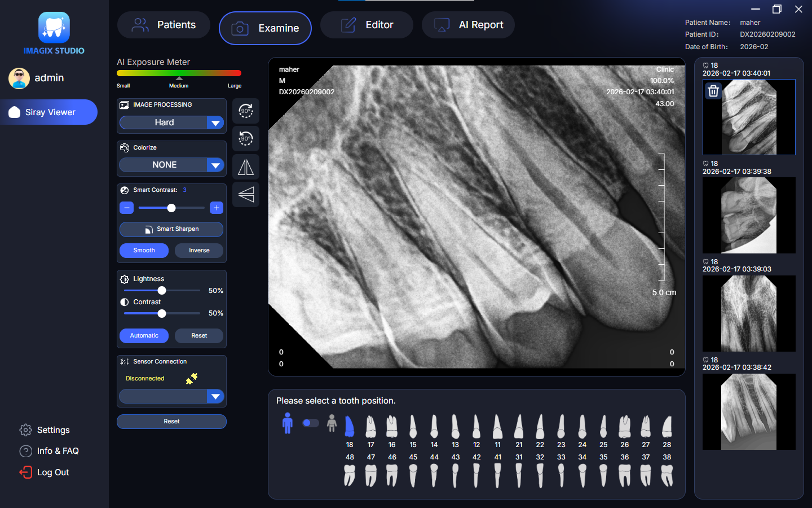Delete the selected thumbnail with trash icon
The height and width of the screenshot is (508, 812).
pos(713,91)
